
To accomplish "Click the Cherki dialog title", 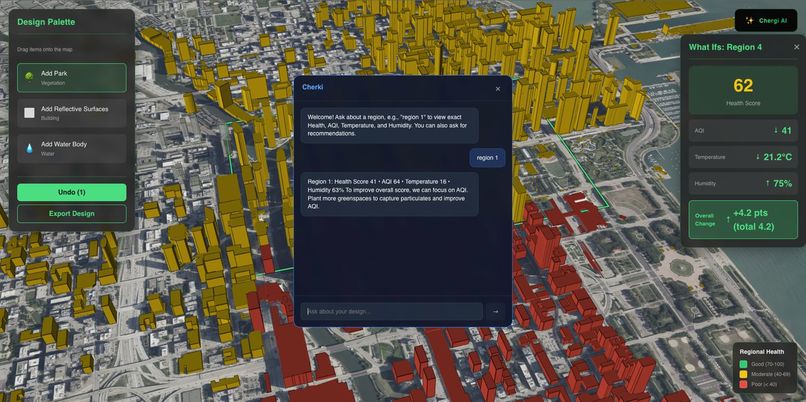I will click(313, 87).
